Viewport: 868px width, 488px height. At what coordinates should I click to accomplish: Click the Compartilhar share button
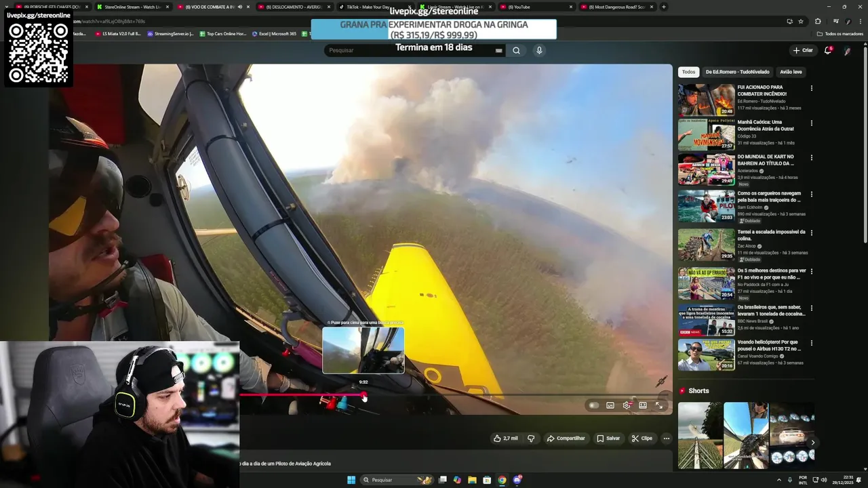(566, 439)
